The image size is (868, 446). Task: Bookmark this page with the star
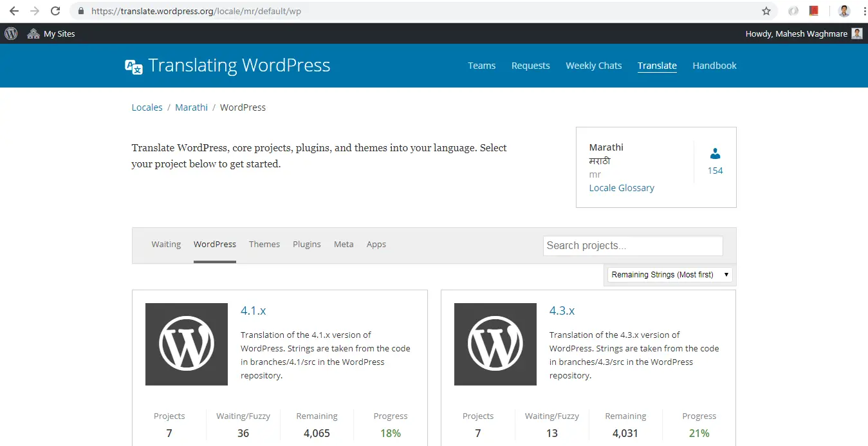pos(766,11)
